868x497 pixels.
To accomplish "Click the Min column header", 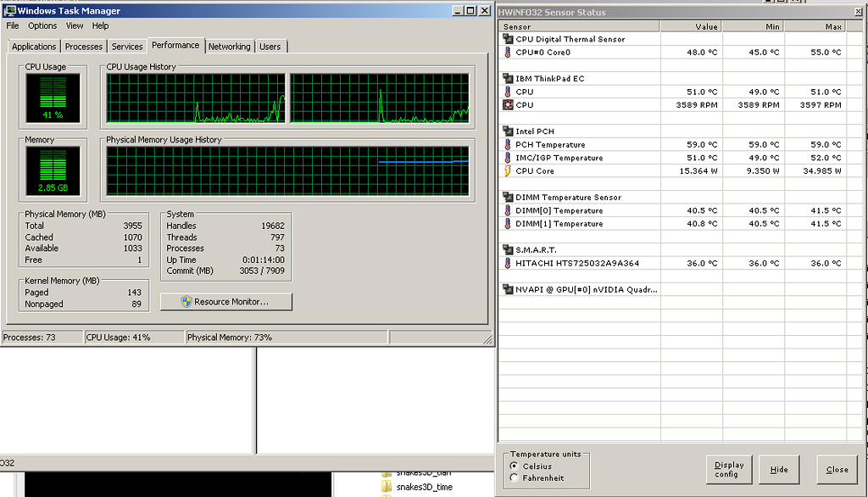I will [x=753, y=26].
